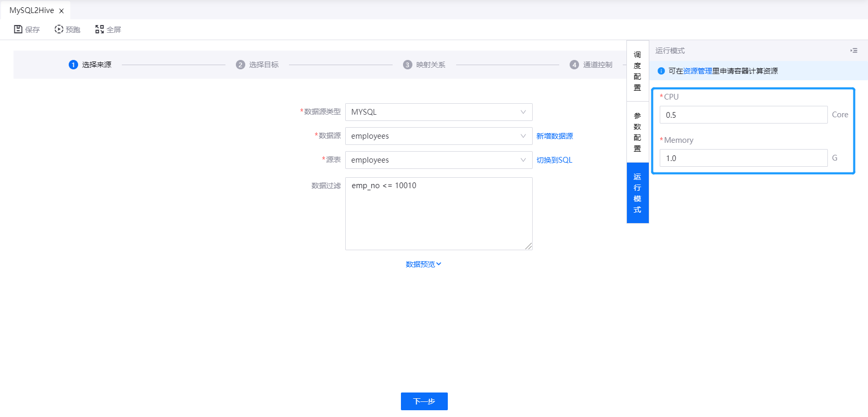Open the 运行模式 side tab
Screen dimensions: 868x417
[x=637, y=193]
